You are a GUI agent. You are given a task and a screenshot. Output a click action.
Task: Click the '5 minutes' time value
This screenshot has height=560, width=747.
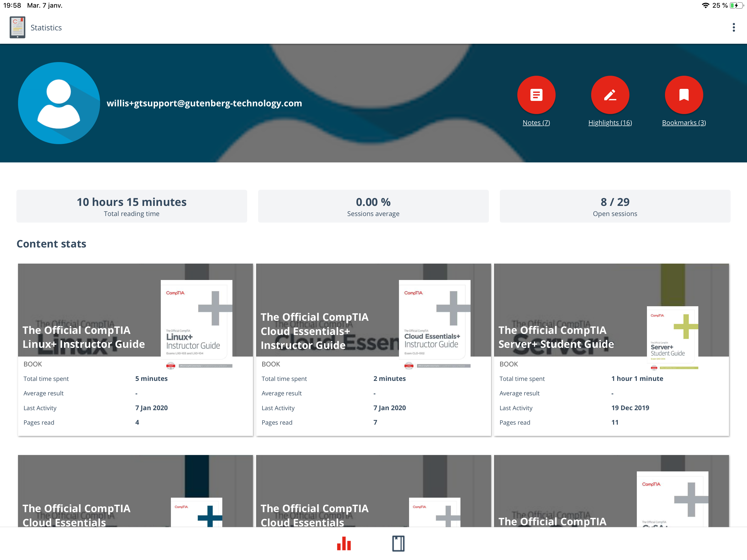tap(151, 379)
